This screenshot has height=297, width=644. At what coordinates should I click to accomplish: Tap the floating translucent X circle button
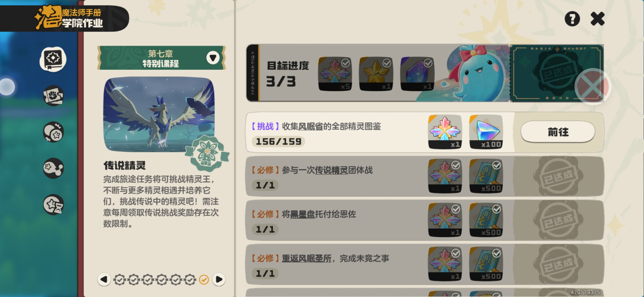[593, 87]
